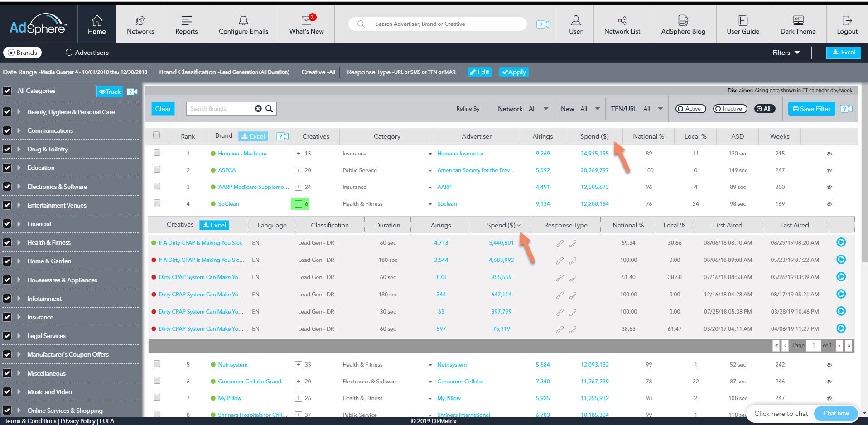The width and height of the screenshot is (868, 425).
Task: Open the Network All dropdown
Action: pyautogui.click(x=539, y=109)
